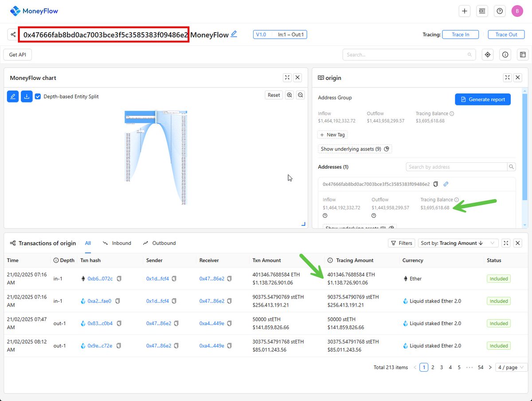Reset the chart view
Viewport: 532px width, 401px height.
pyautogui.click(x=274, y=95)
